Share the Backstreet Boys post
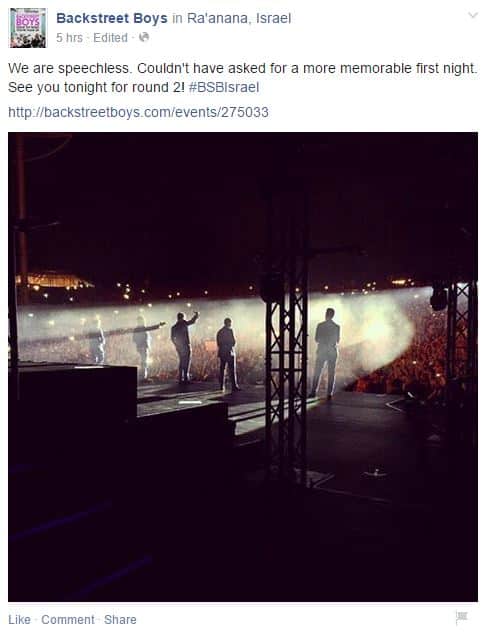 click(x=120, y=620)
